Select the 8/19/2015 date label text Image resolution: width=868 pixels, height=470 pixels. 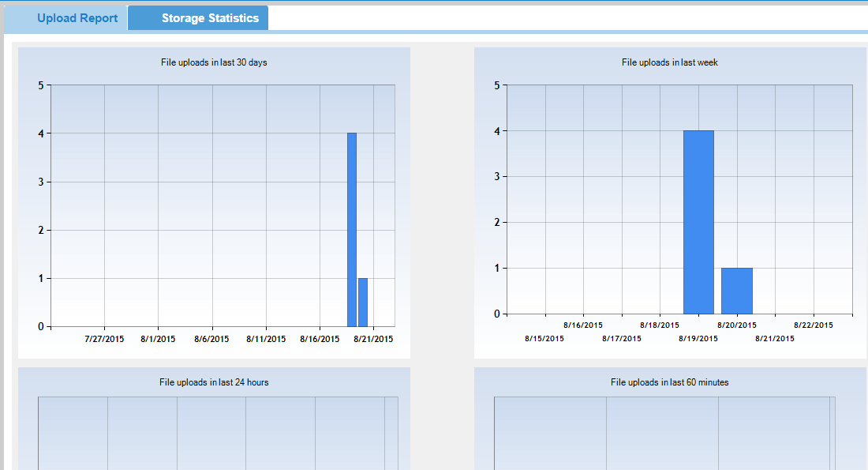(x=698, y=339)
